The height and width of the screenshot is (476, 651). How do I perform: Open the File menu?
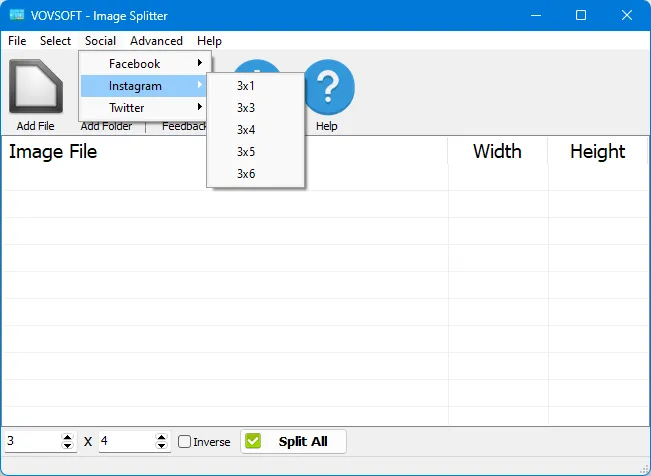click(17, 41)
